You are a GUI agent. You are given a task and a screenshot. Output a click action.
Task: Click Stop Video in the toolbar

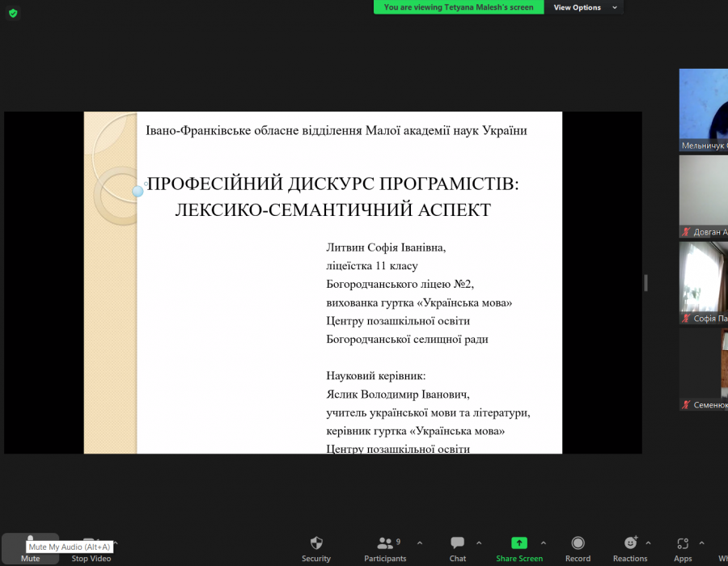tap(91, 548)
